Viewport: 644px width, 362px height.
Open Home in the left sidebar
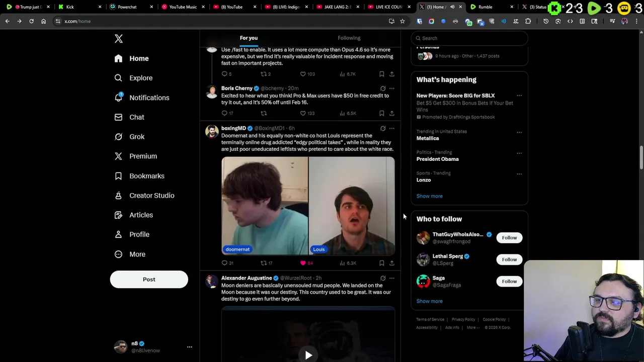132,58
